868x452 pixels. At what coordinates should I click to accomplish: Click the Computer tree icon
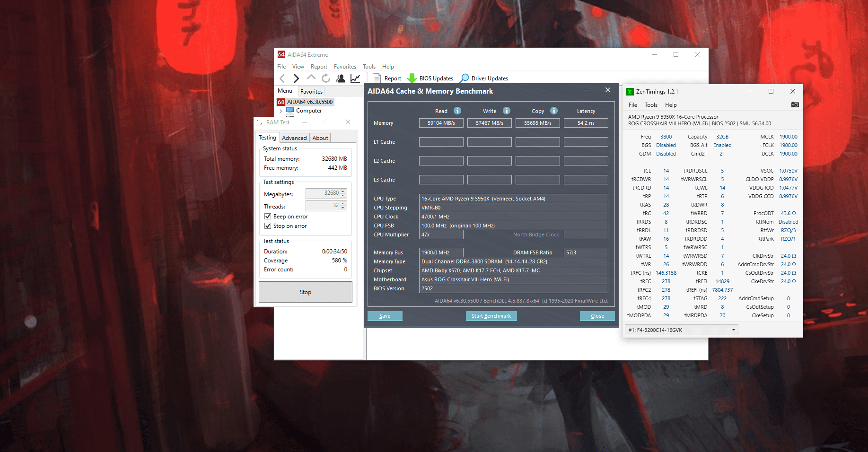pos(290,111)
